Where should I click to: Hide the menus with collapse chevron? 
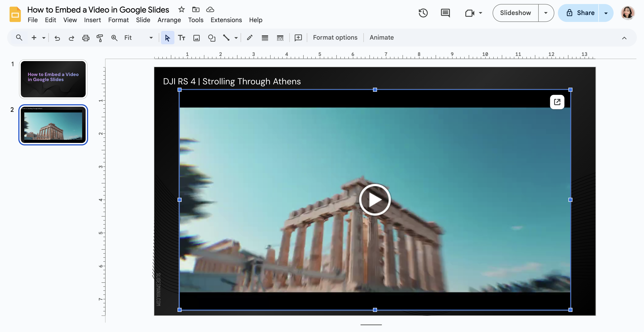(x=624, y=38)
